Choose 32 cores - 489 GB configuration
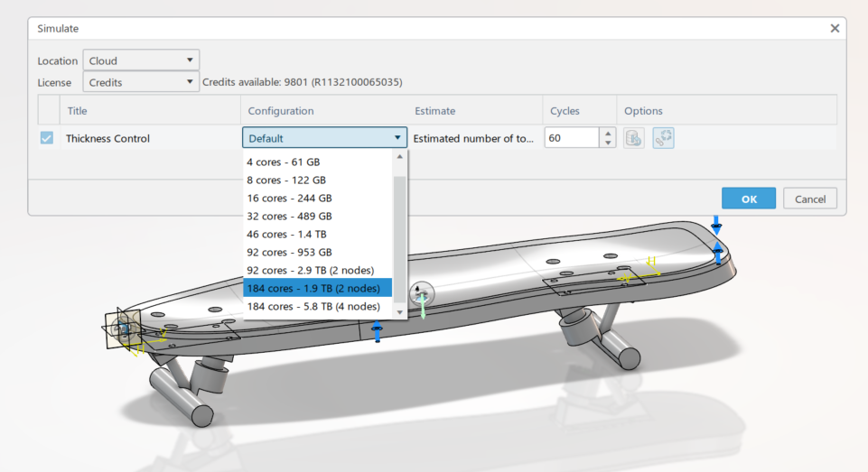 (x=317, y=216)
